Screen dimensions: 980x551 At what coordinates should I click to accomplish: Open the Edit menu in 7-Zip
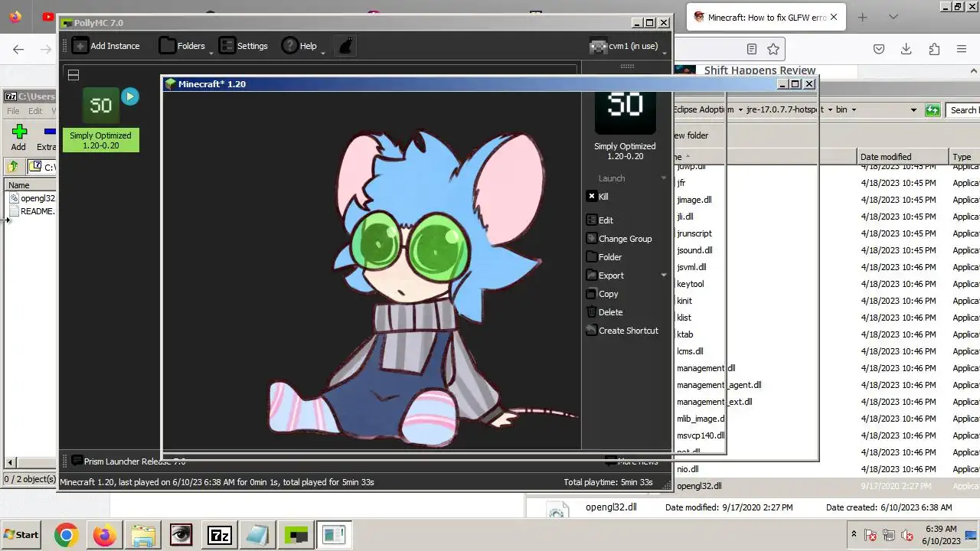[x=35, y=111]
